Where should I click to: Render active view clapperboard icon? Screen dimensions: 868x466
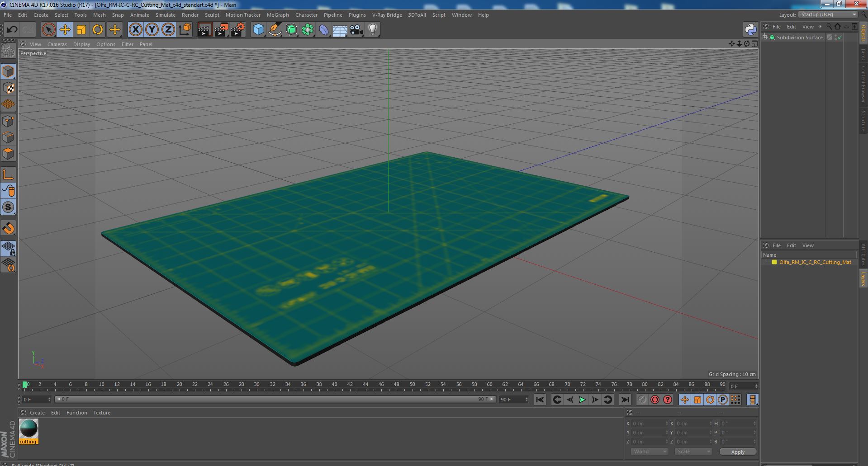pyautogui.click(x=205, y=30)
